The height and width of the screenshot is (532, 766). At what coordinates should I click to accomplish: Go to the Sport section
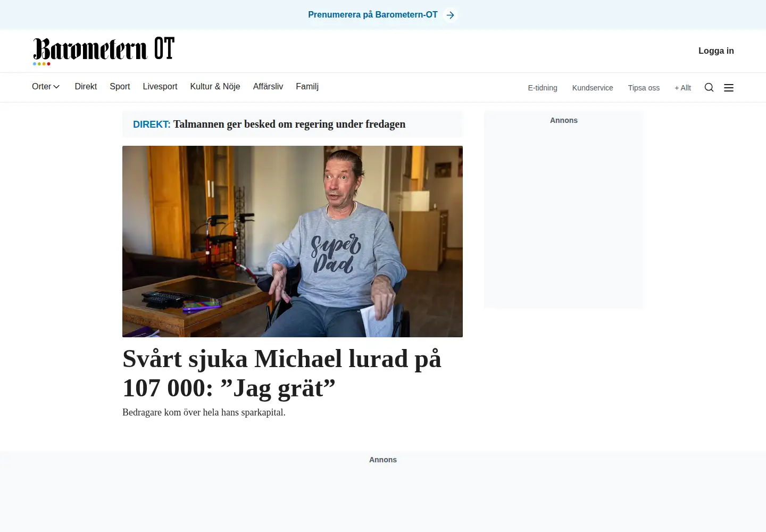coord(120,87)
